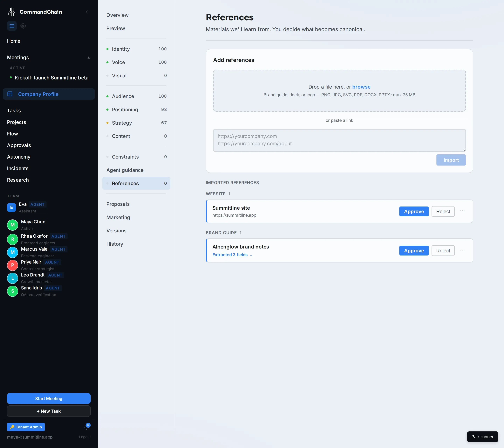
Task: Approve the Summitline site reference
Action: click(x=414, y=211)
